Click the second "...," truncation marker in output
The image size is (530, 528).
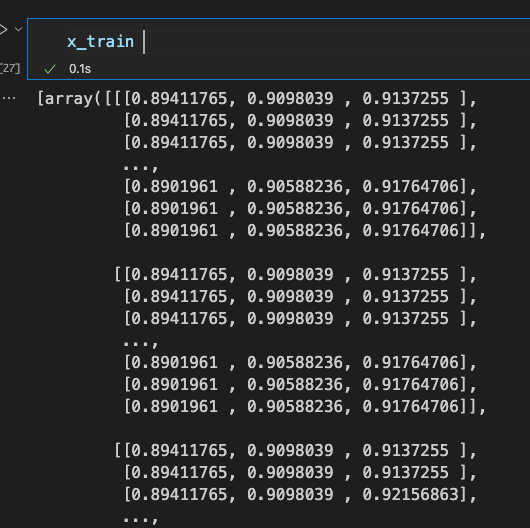[141, 343]
